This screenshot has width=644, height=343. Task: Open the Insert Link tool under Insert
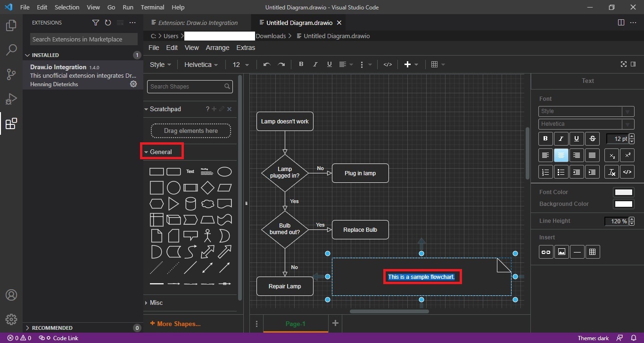click(545, 252)
